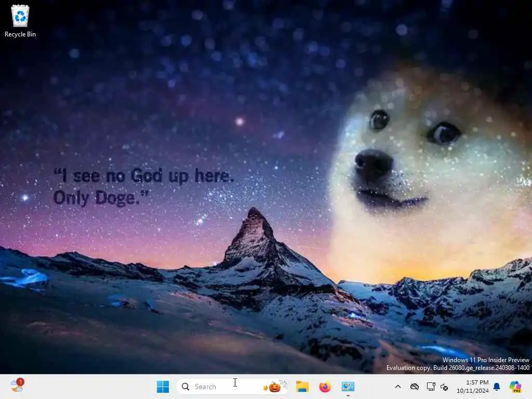Viewport: 532px width, 399px height.
Task: Open File Explorer from the taskbar
Action: click(x=302, y=387)
